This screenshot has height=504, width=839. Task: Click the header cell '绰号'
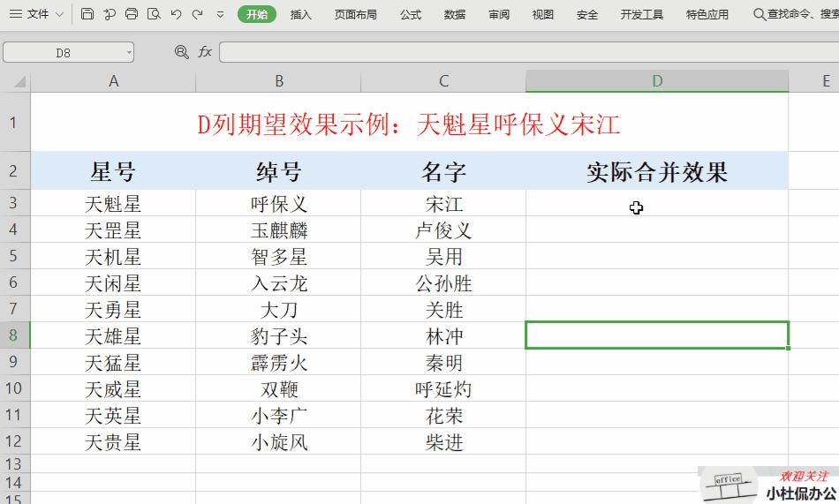tap(278, 170)
